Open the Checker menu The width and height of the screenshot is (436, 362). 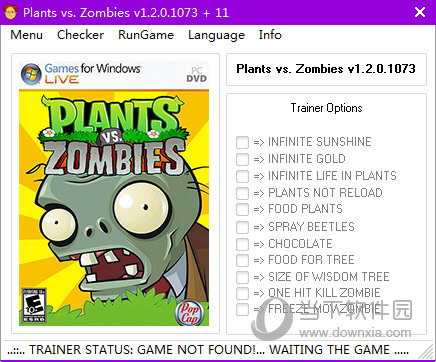pos(80,35)
